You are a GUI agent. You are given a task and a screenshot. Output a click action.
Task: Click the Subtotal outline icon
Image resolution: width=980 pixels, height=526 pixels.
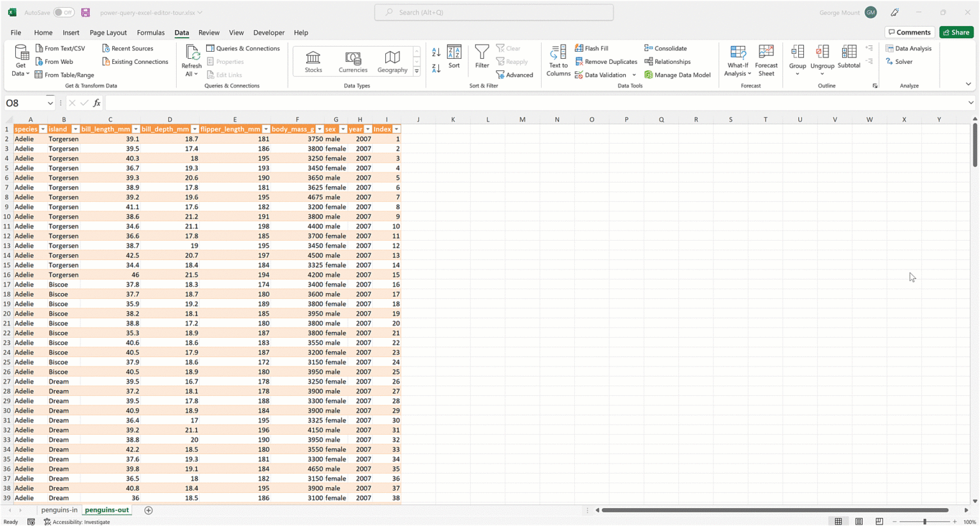[849, 57]
